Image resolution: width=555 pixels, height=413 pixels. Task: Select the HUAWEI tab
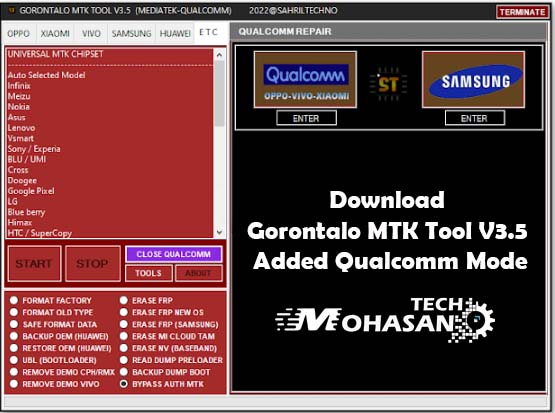coord(175,34)
